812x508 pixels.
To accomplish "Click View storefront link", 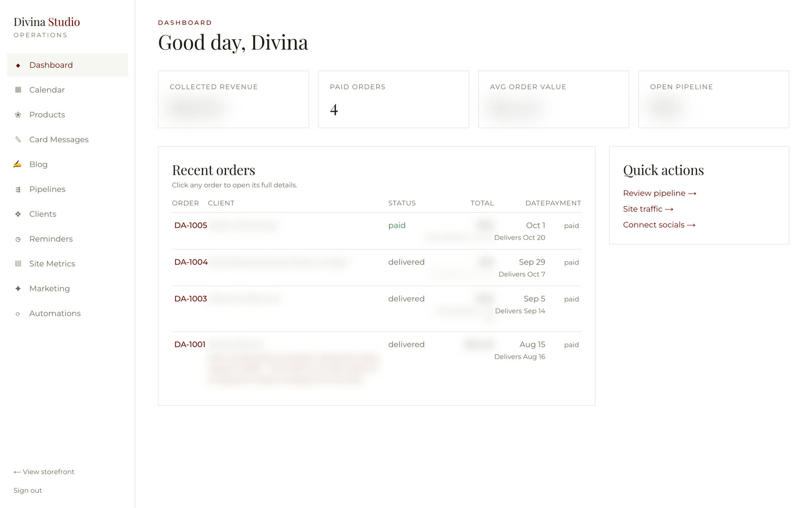I will pyautogui.click(x=44, y=472).
